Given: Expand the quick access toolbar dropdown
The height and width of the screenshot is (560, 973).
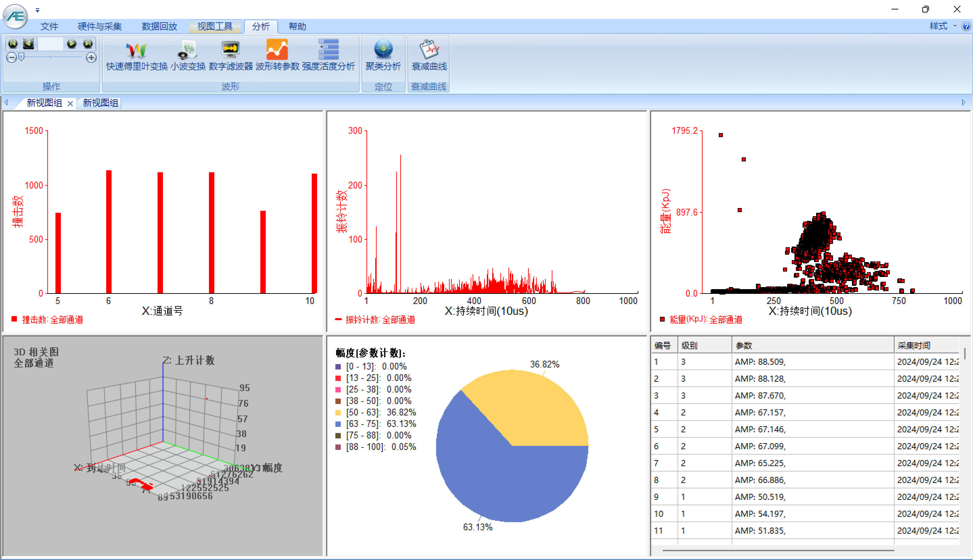Looking at the screenshot, I should tap(37, 10).
